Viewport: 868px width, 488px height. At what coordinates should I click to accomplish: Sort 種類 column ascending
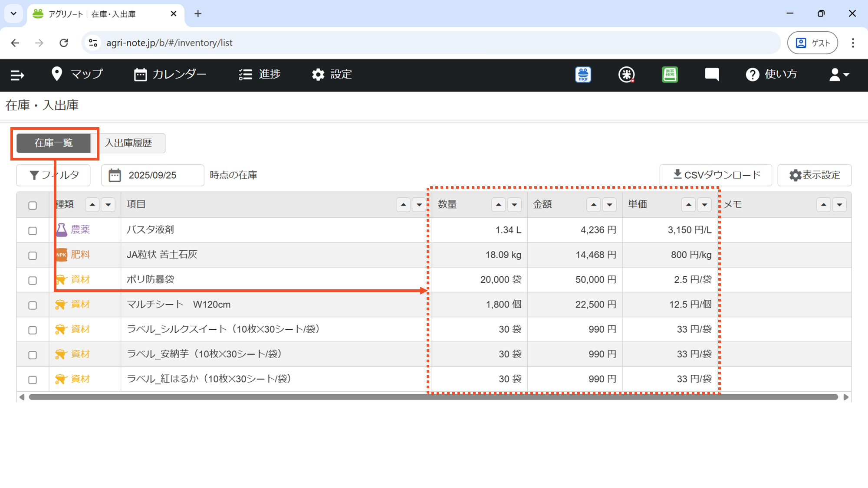pyautogui.click(x=92, y=205)
